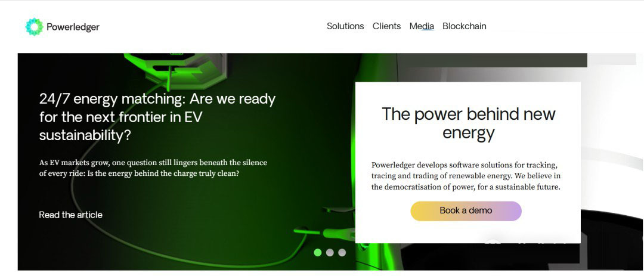This screenshot has width=644, height=276.
Task: Follow the Read the article link
Action: (70, 215)
